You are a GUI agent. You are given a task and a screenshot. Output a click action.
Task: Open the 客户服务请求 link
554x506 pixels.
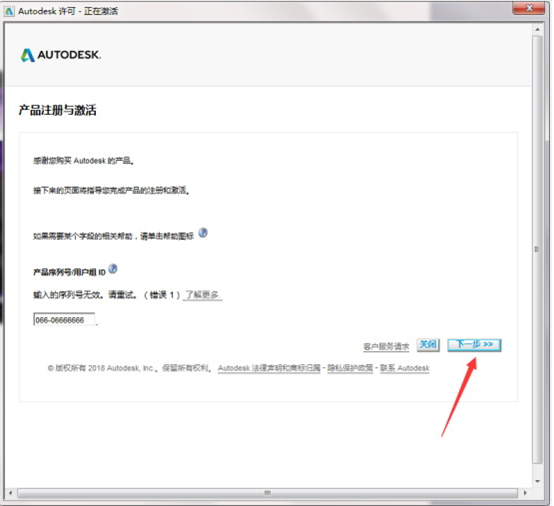(386, 347)
